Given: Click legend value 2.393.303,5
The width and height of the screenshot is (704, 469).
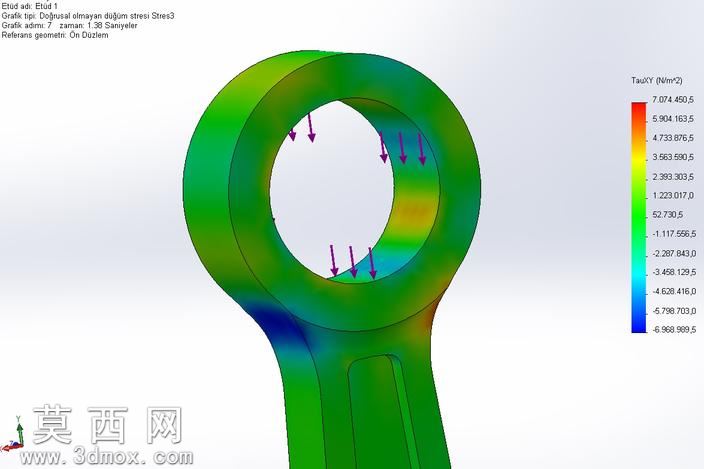Looking at the screenshot, I should coord(673,176).
